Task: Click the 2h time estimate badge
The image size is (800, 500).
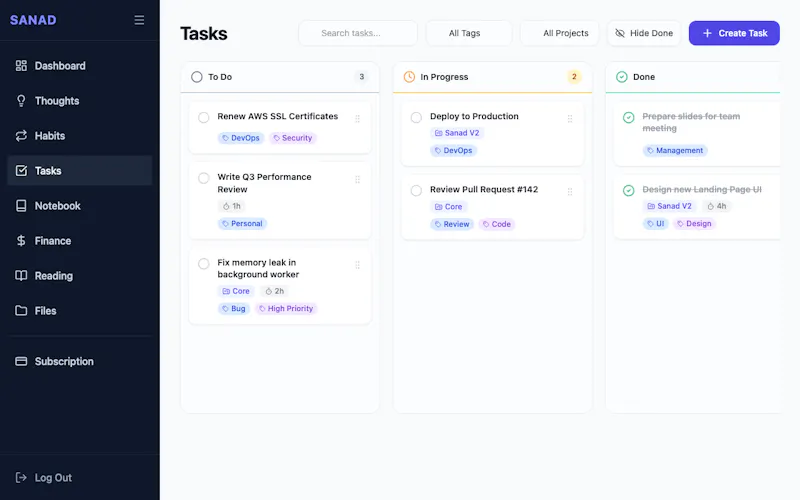Action: click(x=274, y=291)
